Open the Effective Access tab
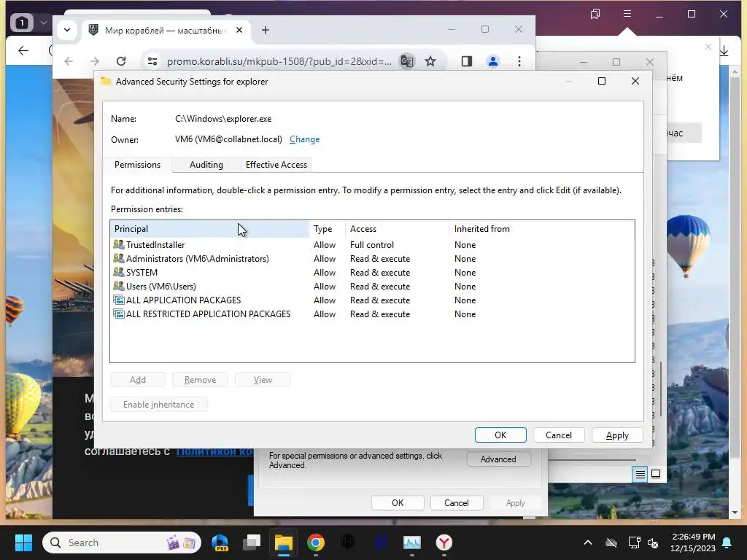Viewport: 747px width, 560px height. tap(276, 164)
